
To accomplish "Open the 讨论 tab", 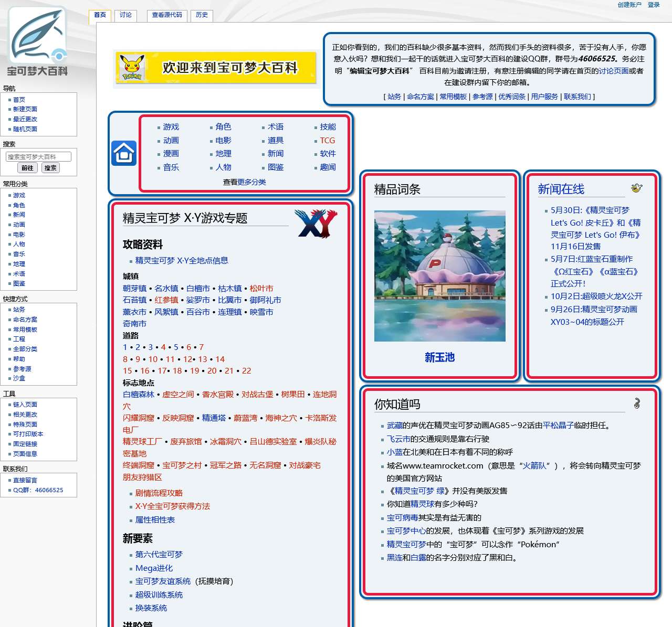I will (x=125, y=15).
